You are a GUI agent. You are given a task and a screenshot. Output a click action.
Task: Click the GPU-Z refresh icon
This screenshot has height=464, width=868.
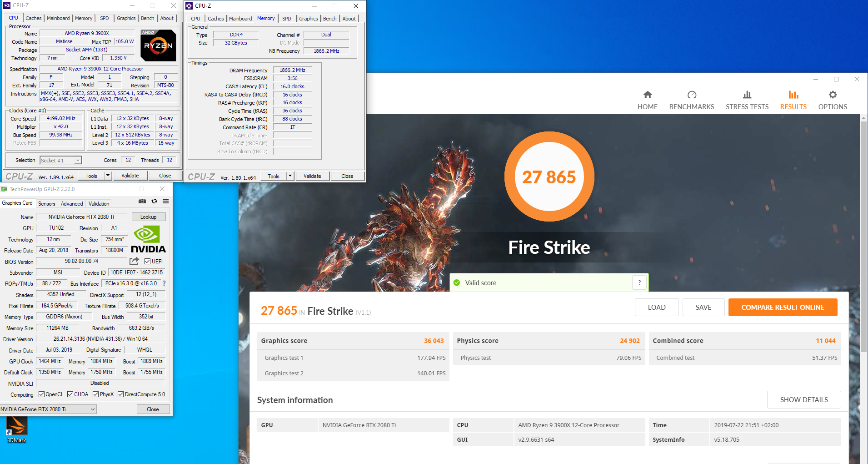(154, 201)
